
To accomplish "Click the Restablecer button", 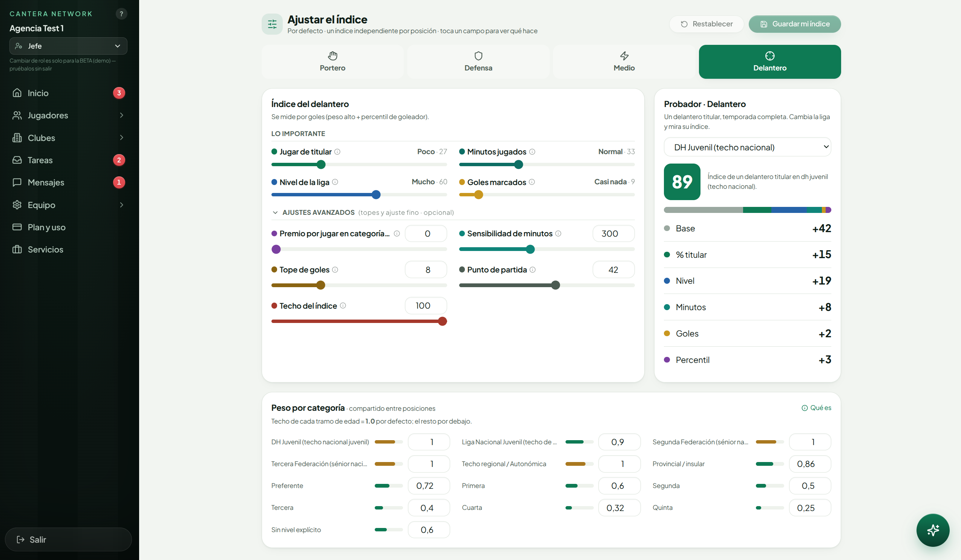I will (x=707, y=24).
